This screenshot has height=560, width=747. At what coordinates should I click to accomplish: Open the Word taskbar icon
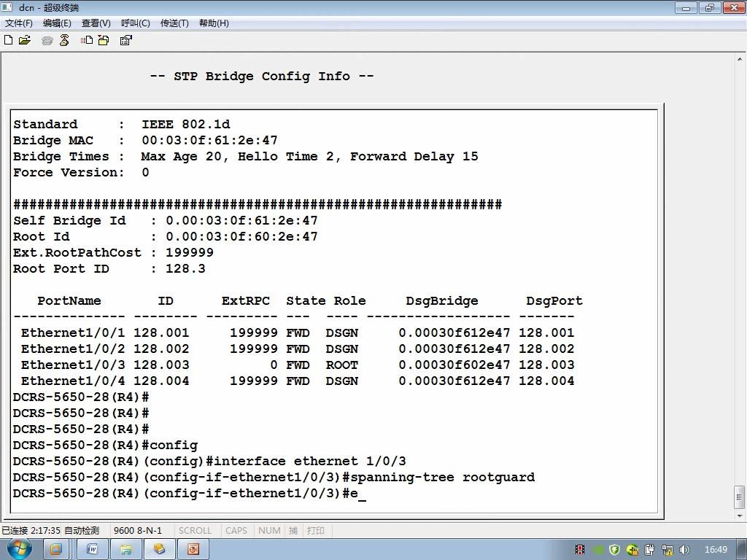92,550
